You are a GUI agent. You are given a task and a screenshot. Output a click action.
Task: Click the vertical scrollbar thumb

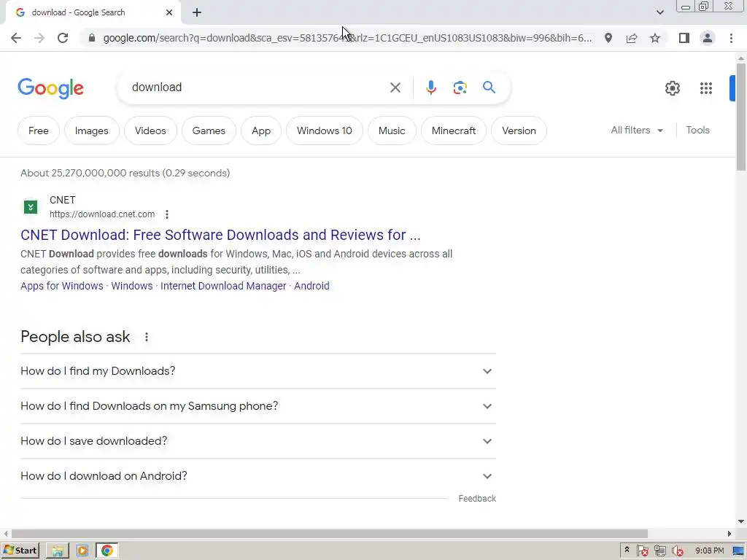click(x=741, y=117)
